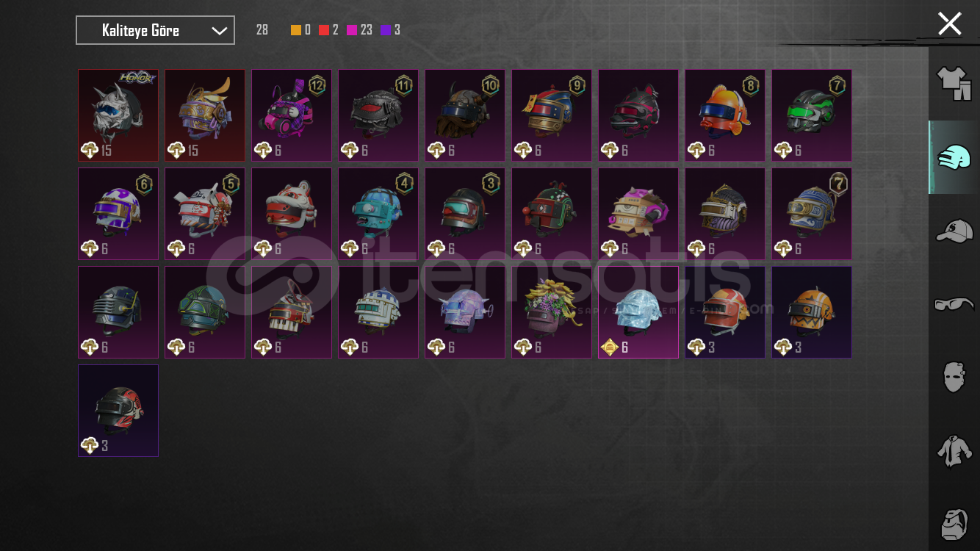This screenshot has height=551, width=980.
Task: Filter by the pink rarity swatch showing 23
Action: (x=352, y=30)
